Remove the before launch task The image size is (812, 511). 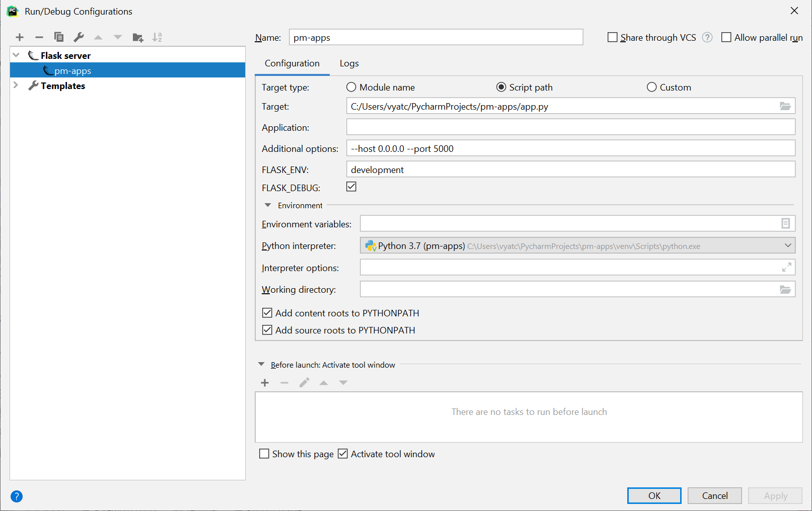[284, 383]
